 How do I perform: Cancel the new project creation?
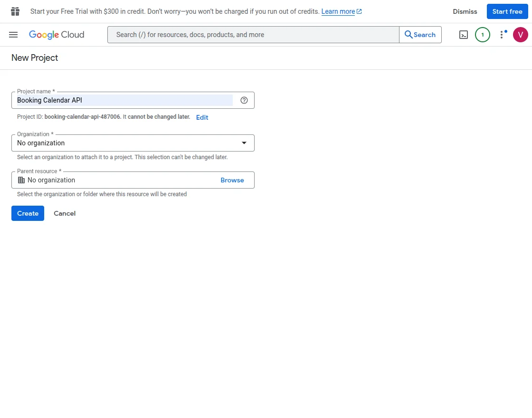click(65, 213)
